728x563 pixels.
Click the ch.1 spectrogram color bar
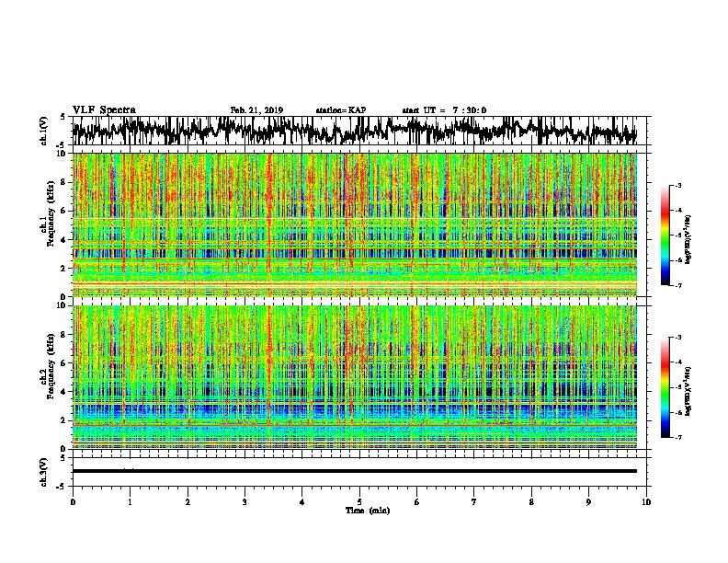[x=665, y=236]
